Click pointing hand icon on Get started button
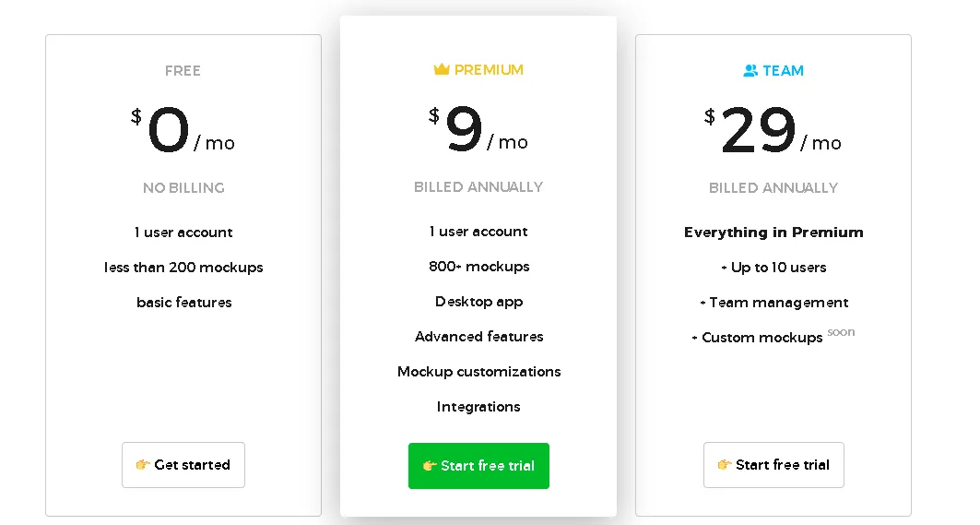The image size is (980, 525). click(x=143, y=464)
